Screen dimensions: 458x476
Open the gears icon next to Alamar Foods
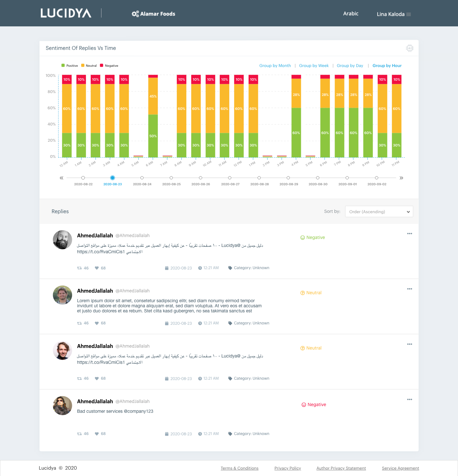click(x=135, y=14)
